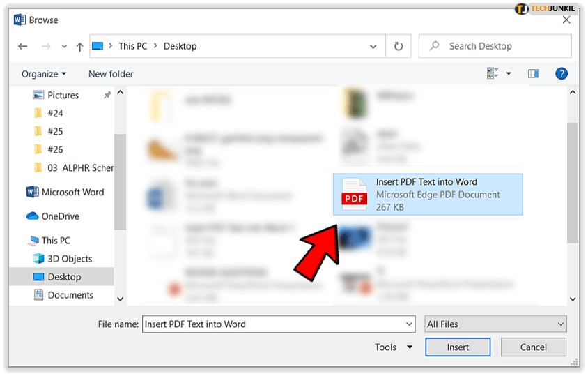Expand the File name history dropdown
The image size is (588, 376).
coord(409,324)
